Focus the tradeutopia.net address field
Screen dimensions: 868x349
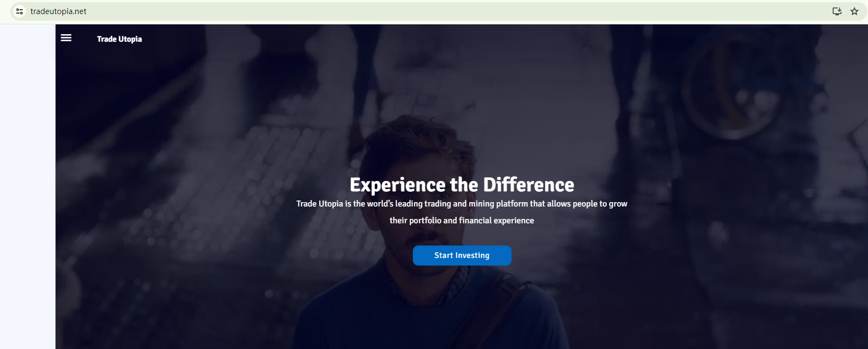(x=59, y=11)
